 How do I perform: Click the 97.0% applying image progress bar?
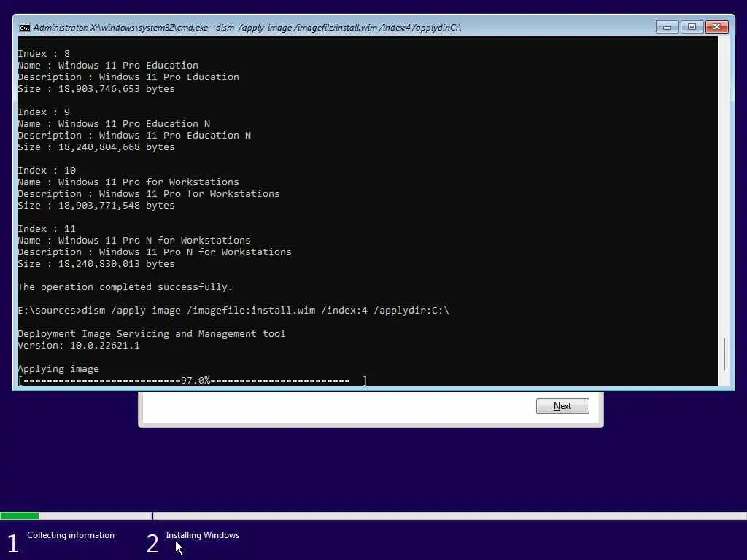click(193, 381)
